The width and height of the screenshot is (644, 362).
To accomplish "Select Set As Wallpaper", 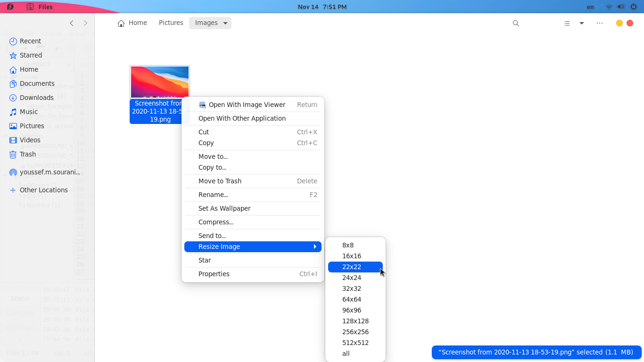I will click(253, 208).
